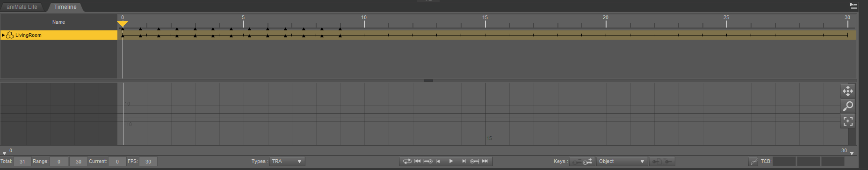The image size is (868, 170).
Task: Select the graph pan (four arrows) tool
Action: pyautogui.click(x=848, y=91)
